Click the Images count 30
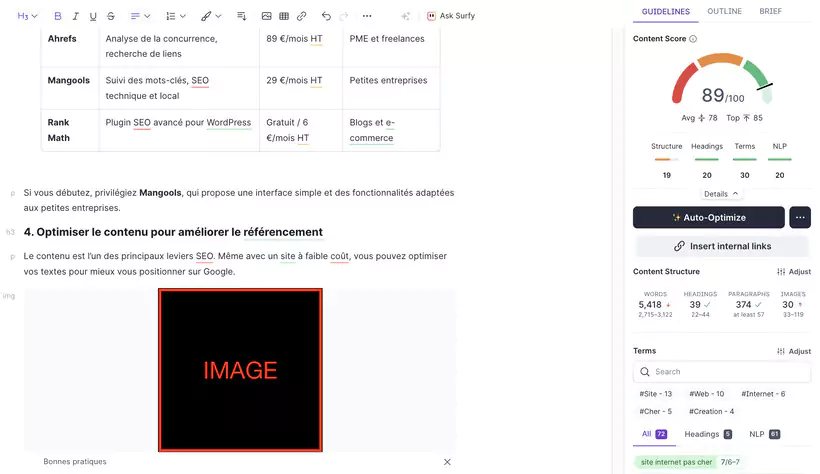Viewport: 820px width, 474px height. click(788, 305)
